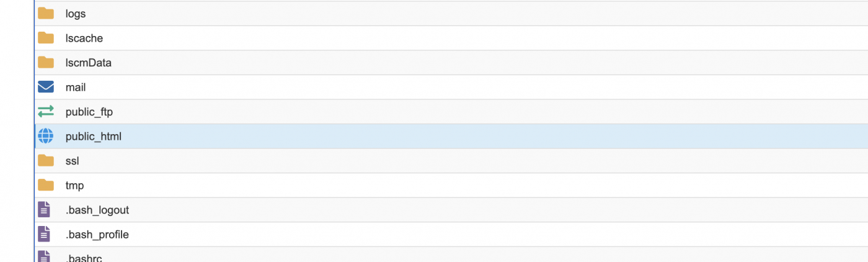Image resolution: width=868 pixels, height=262 pixels.
Task: Click the mail envelope icon
Action: pos(46,87)
